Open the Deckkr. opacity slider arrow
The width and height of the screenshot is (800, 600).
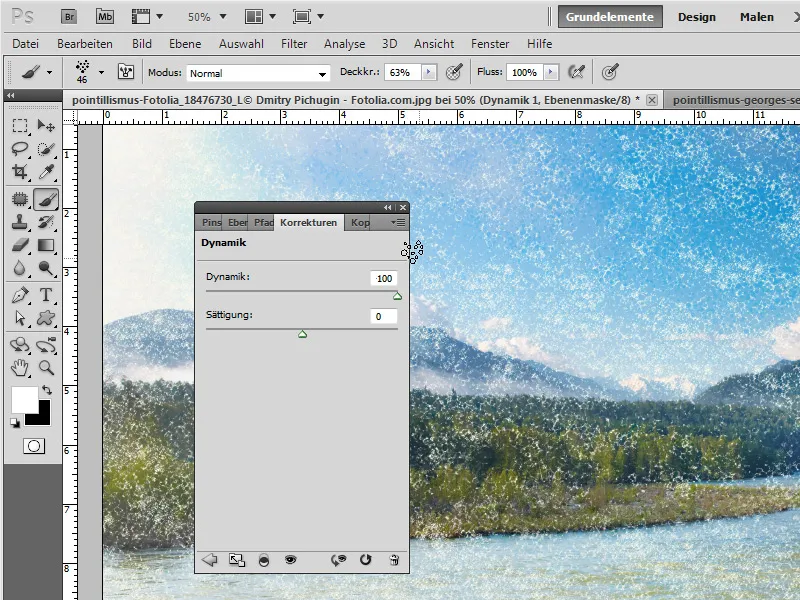click(x=429, y=72)
